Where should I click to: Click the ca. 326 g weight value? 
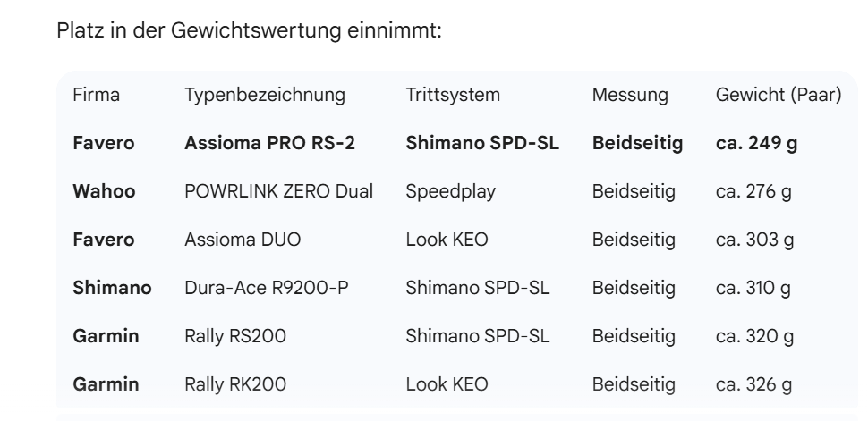(x=754, y=384)
